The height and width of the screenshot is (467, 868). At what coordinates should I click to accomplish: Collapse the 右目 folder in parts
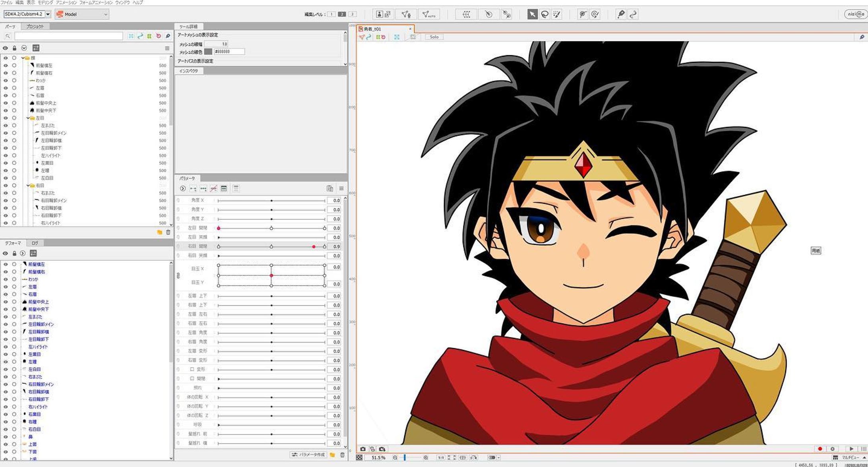(x=28, y=186)
